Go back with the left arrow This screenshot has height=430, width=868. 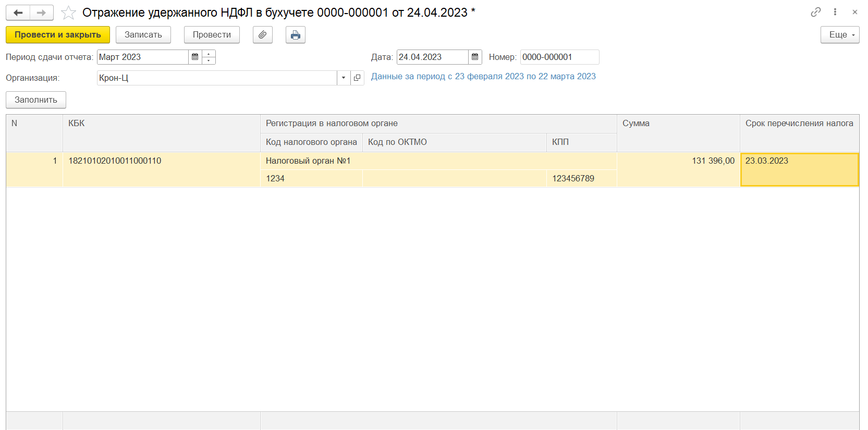(18, 13)
